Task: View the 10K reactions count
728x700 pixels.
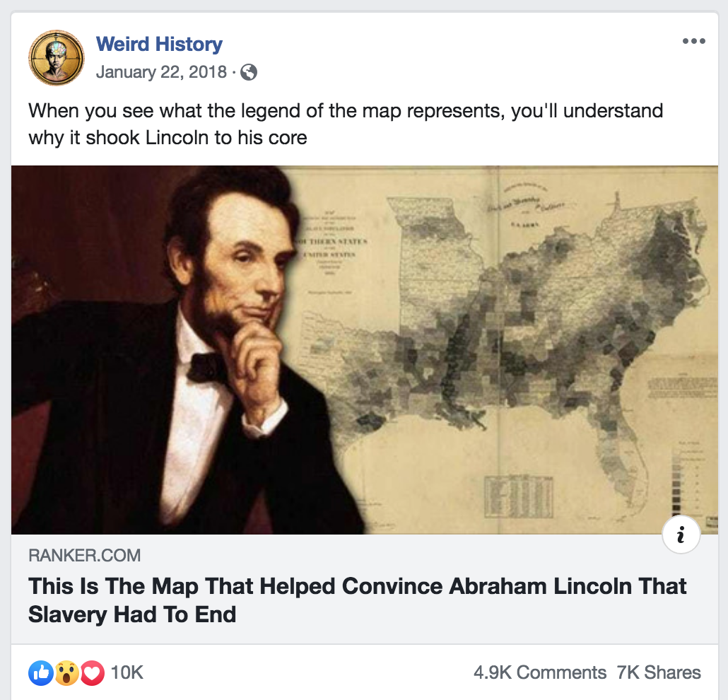Action: pyautogui.click(x=127, y=672)
